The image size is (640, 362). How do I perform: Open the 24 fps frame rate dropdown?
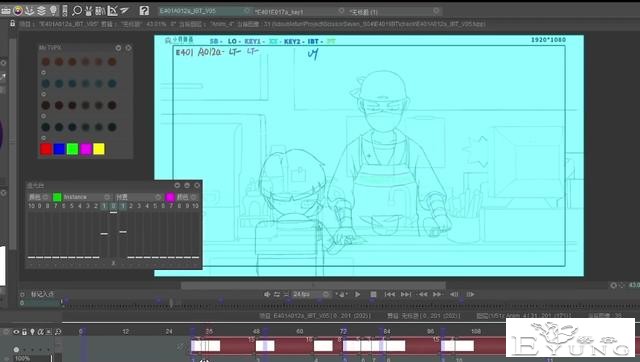tap(311, 294)
